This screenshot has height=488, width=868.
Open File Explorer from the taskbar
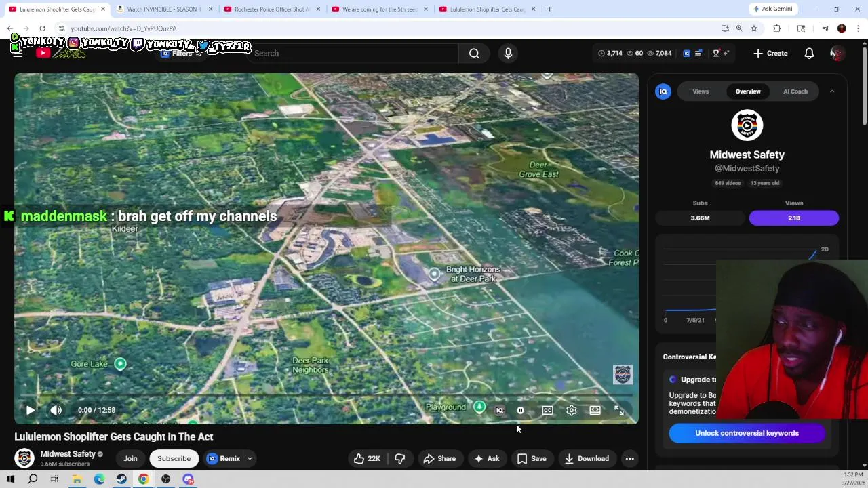pos(77,479)
